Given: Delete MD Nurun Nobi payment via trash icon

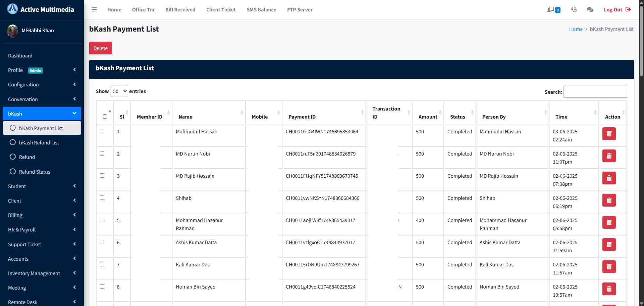Looking at the screenshot, I should [609, 156].
